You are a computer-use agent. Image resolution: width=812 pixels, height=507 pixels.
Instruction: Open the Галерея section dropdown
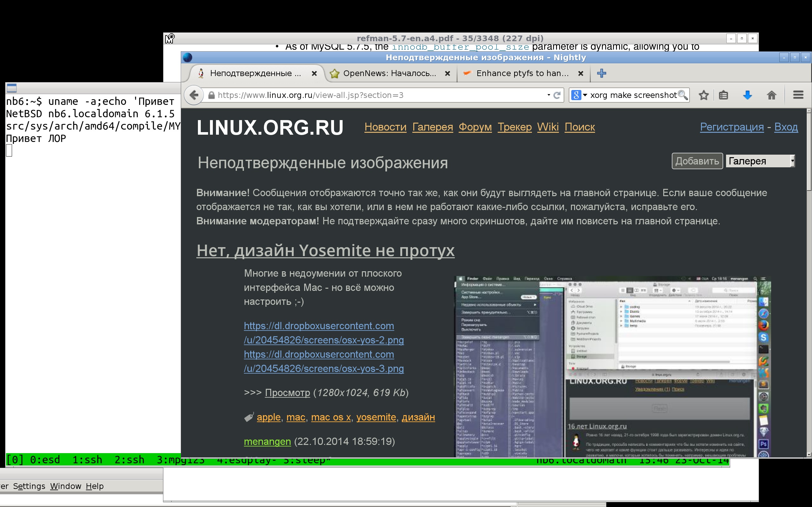[x=760, y=161]
